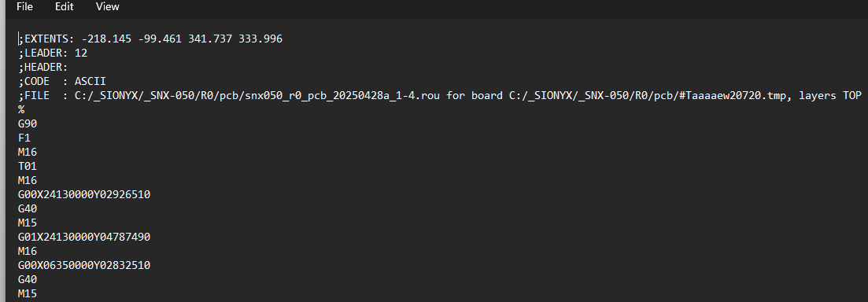868x302 pixels.
Task: Place cursor on the T01 line
Action: [28, 167]
